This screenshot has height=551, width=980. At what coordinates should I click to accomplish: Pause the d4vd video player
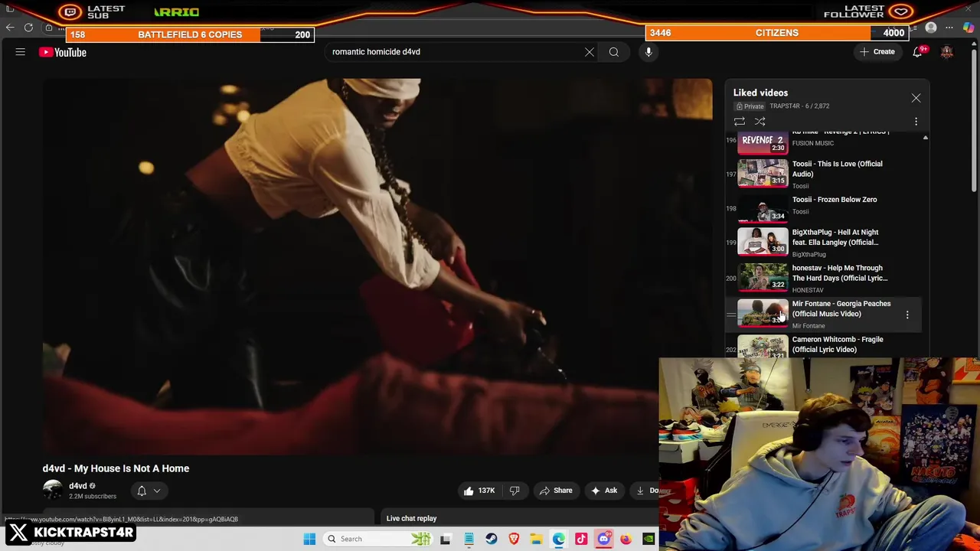377,266
